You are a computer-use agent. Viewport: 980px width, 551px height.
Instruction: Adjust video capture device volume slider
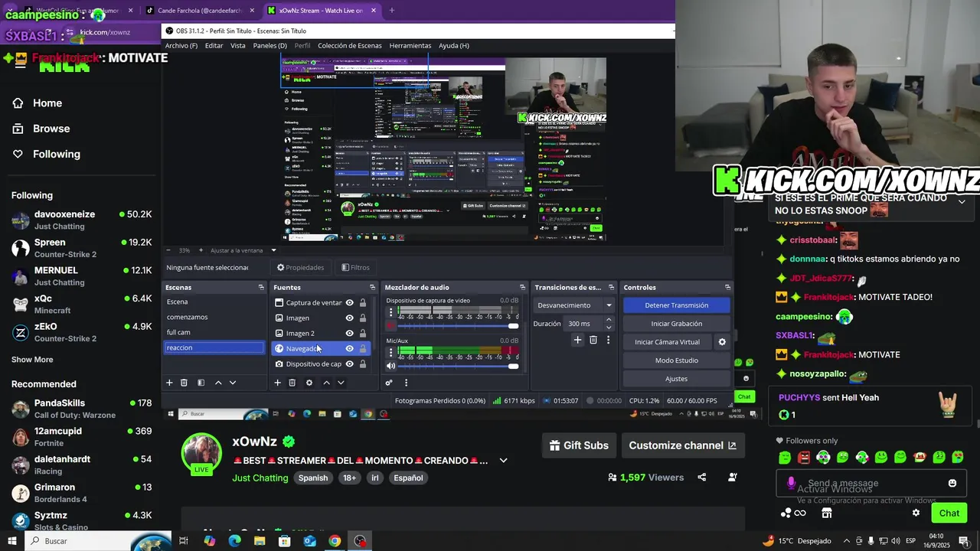pos(458,326)
